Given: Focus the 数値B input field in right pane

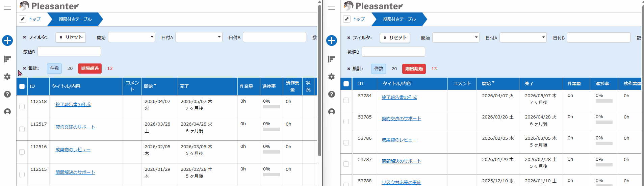Looking at the screenshot, I should (393, 52).
